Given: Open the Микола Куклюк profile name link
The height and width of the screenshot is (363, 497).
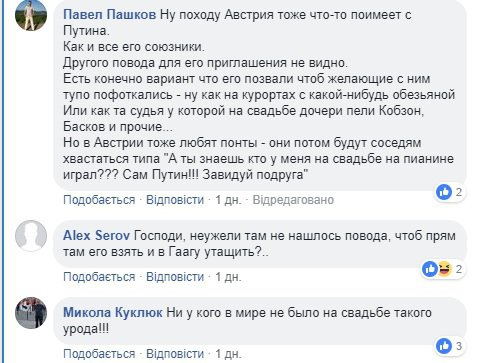Looking at the screenshot, I should [x=113, y=313].
